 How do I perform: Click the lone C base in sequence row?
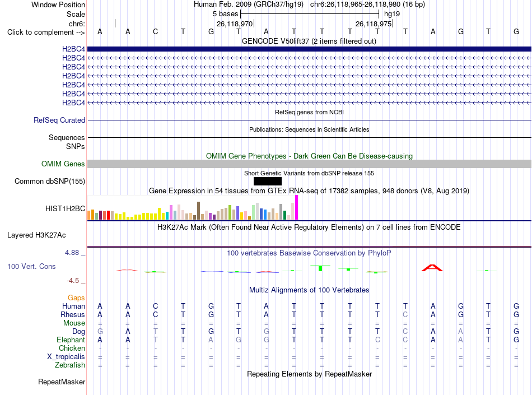click(155, 31)
